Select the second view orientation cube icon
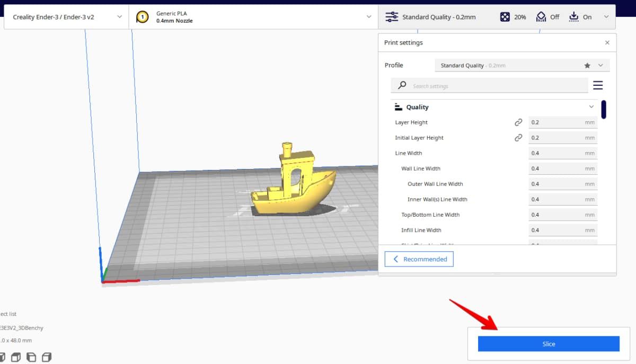The height and width of the screenshot is (364, 636). click(x=16, y=357)
